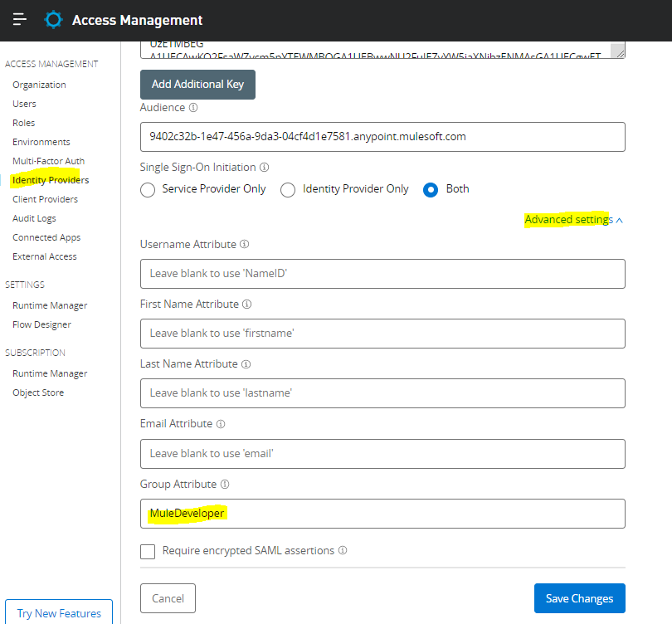Open Runtime Manager under Settings
Image resolution: width=672 pixels, height=624 pixels.
click(x=50, y=305)
